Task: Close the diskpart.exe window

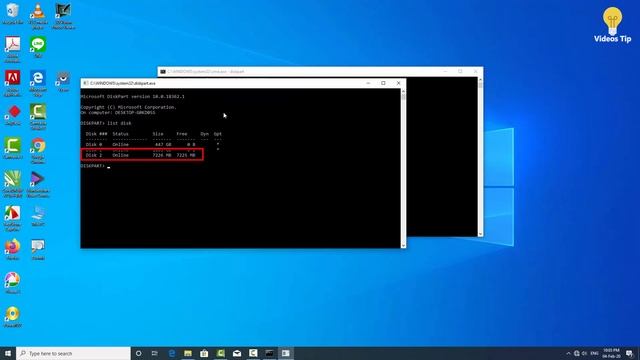Action: pos(398,83)
